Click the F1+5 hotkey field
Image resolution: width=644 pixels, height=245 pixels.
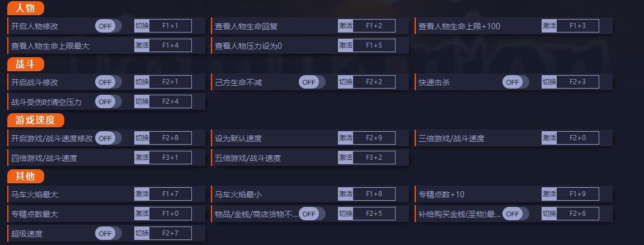374,45
